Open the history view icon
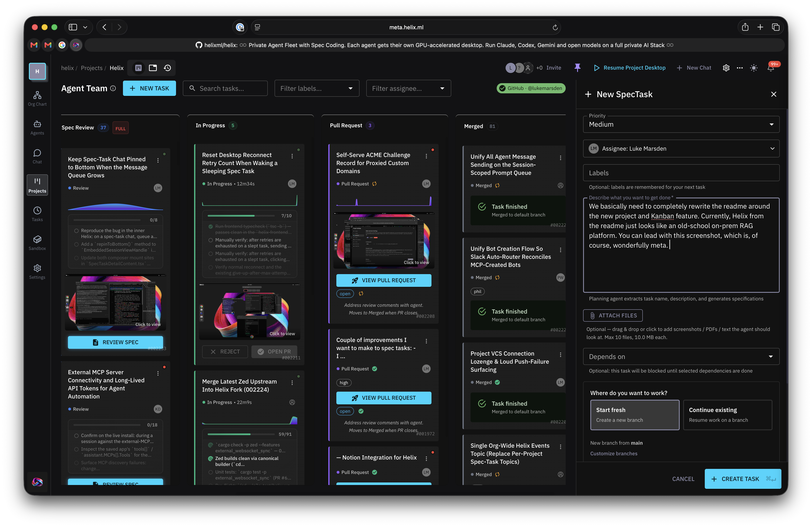Viewport: 812px width, 527px height. (x=167, y=68)
